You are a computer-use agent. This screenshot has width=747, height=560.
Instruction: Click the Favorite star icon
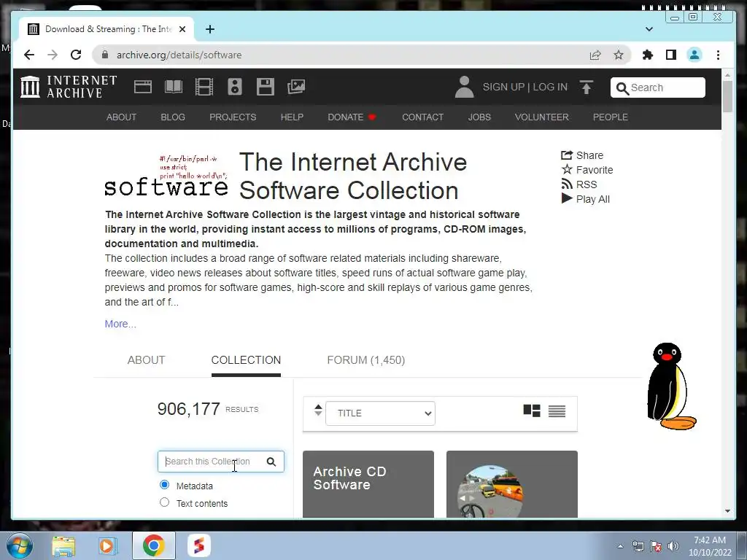[566, 169]
